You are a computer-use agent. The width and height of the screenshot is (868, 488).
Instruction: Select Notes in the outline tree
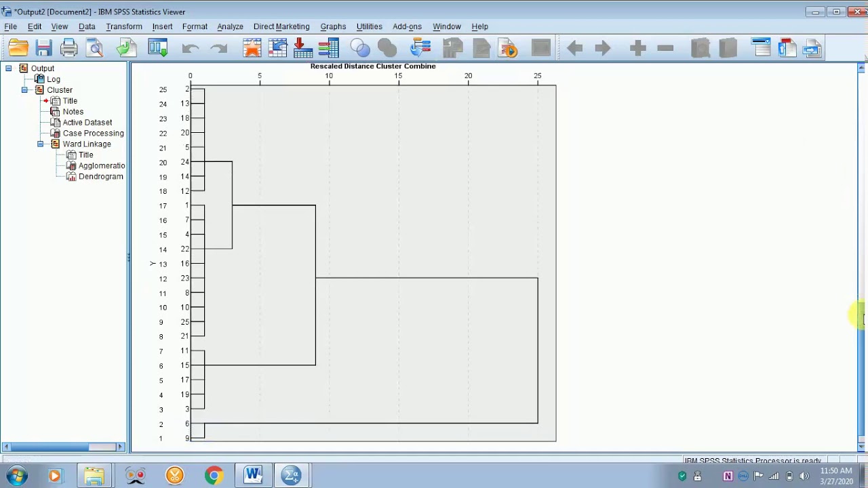click(x=73, y=112)
